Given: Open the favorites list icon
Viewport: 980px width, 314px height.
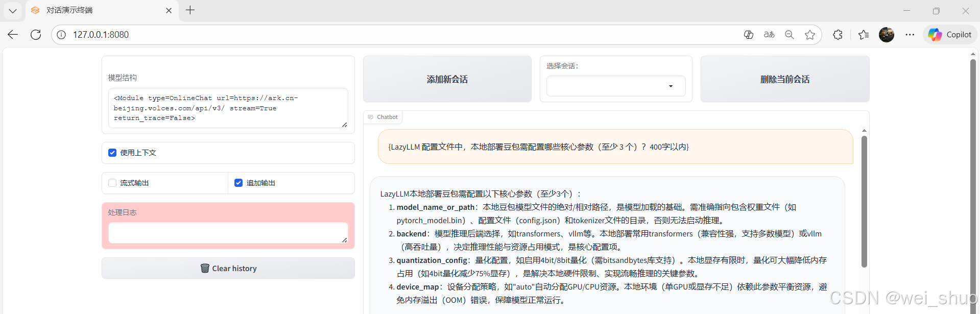Looking at the screenshot, I should pos(864,35).
